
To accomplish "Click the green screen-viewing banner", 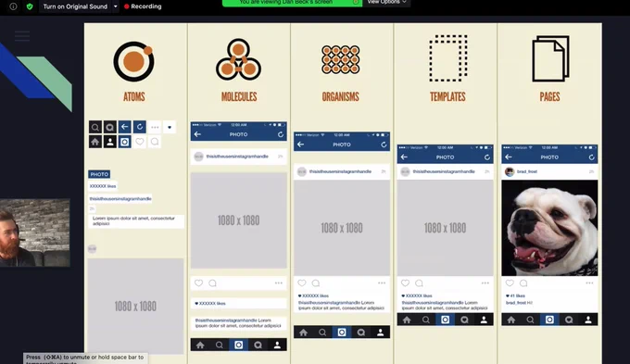I will [292, 3].
